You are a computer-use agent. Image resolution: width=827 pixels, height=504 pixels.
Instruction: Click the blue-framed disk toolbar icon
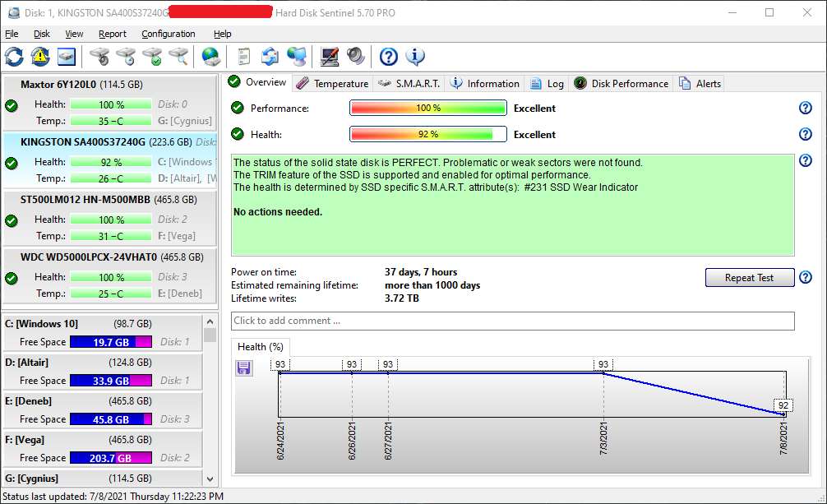(67, 57)
